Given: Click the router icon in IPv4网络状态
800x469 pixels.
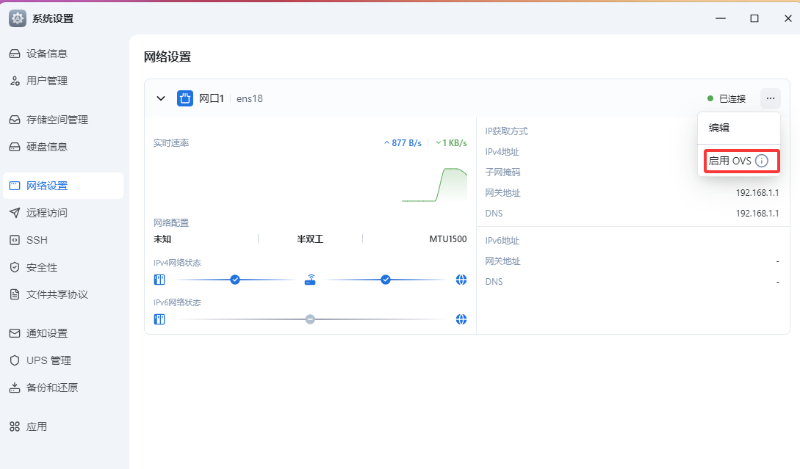Looking at the screenshot, I should click(x=310, y=280).
